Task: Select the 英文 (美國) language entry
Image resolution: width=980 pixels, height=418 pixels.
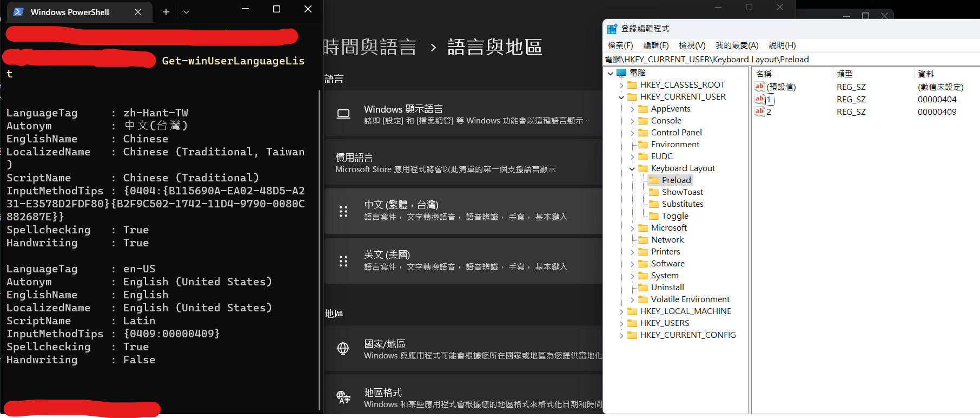Action: pos(463,261)
